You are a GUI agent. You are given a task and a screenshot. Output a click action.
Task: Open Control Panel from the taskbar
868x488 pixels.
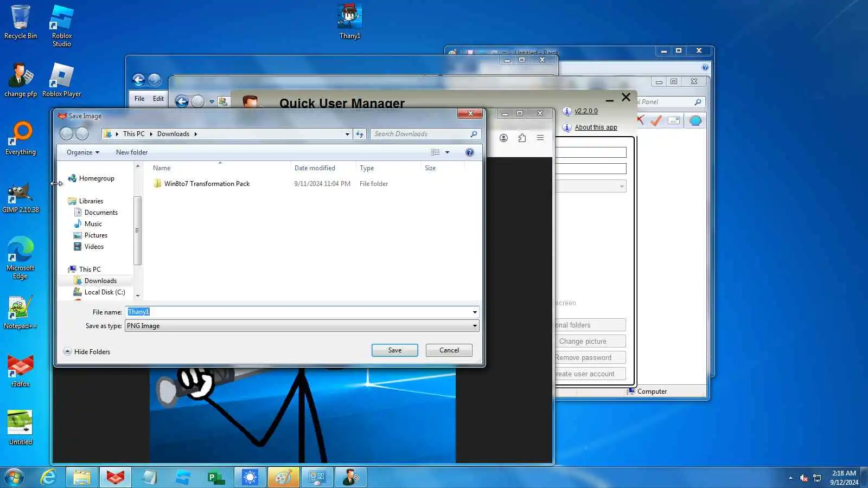[x=317, y=477]
